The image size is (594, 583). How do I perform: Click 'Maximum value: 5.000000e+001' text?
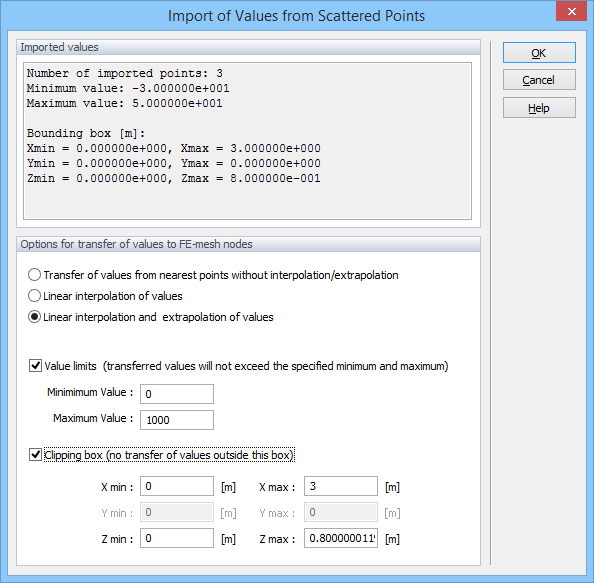[125, 103]
